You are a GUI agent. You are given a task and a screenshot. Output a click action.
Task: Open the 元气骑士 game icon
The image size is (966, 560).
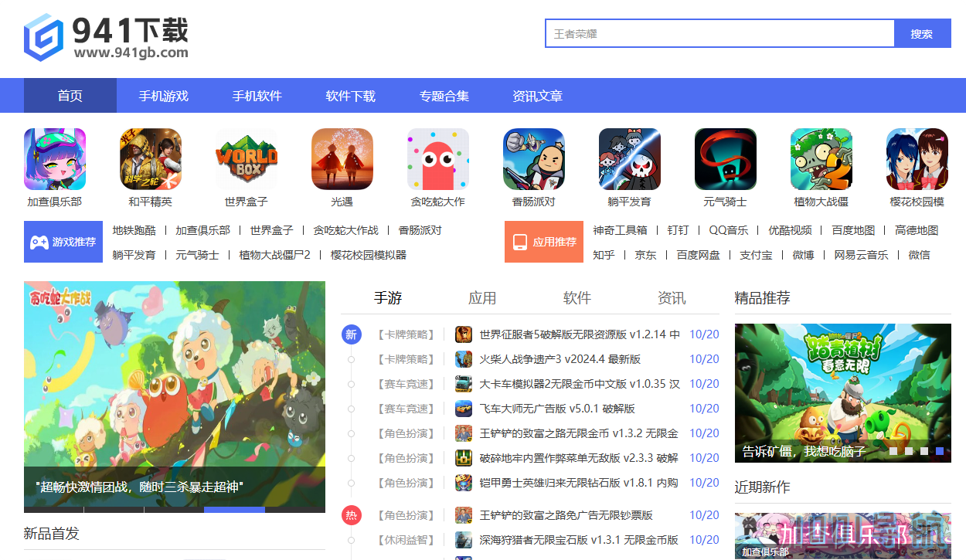point(725,159)
